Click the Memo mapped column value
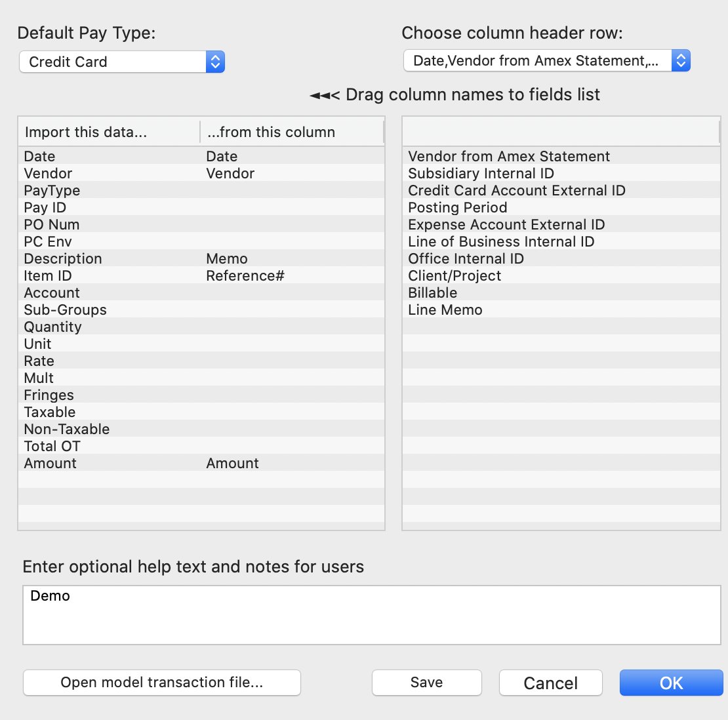728x720 pixels. [x=226, y=258]
